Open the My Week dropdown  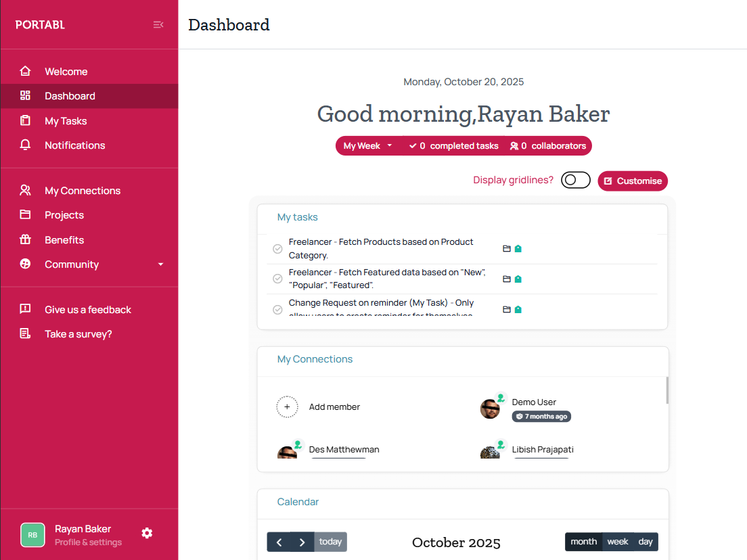(367, 146)
